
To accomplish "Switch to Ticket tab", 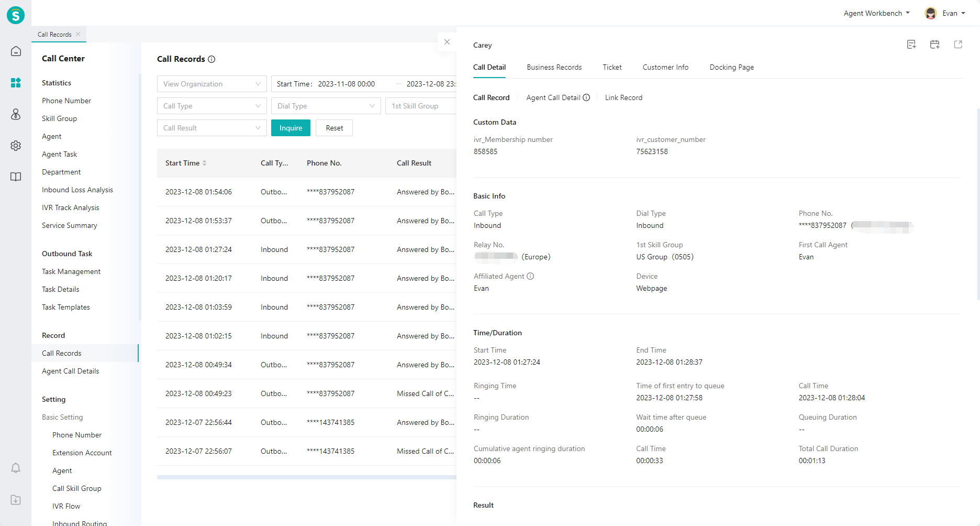I will 612,67.
